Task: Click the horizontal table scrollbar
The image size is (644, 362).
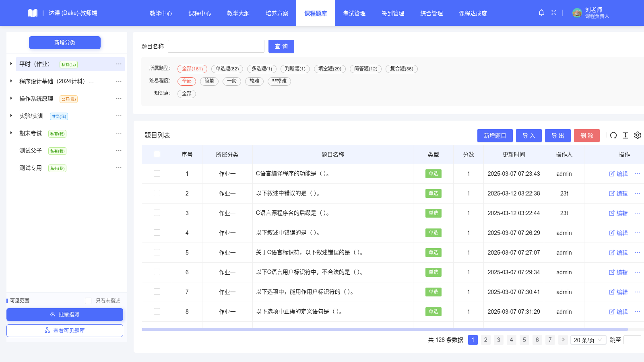Action: pos(385,329)
